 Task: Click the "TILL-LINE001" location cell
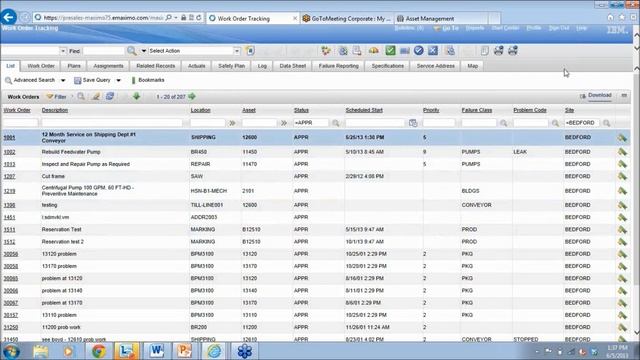point(207,205)
